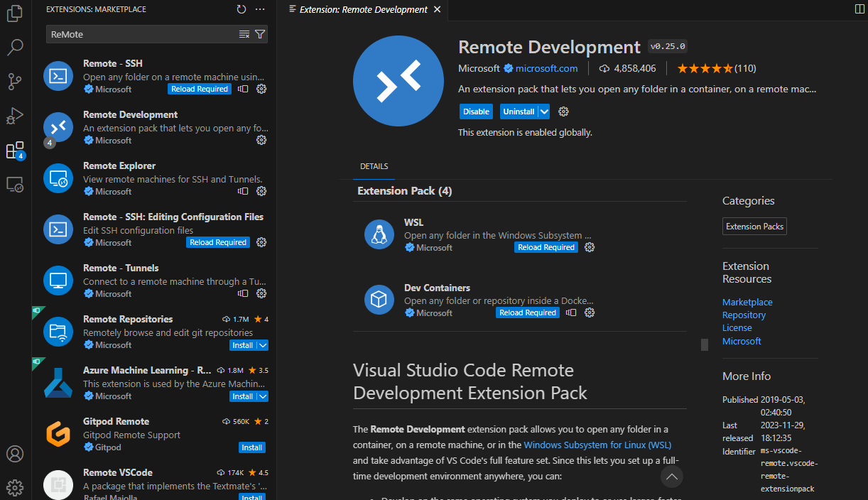Open Views and More Actions ellipsis
The image size is (868, 500).
[x=260, y=9]
